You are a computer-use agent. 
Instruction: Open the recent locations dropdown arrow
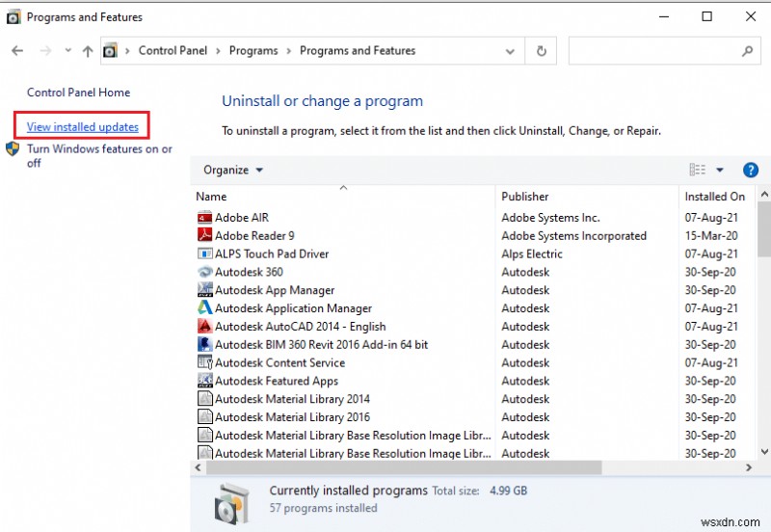(68, 51)
